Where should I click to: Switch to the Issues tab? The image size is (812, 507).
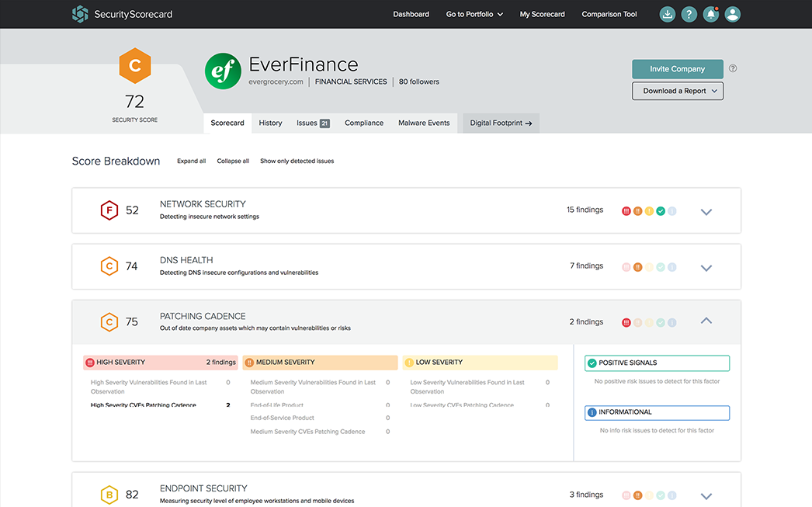coord(313,123)
